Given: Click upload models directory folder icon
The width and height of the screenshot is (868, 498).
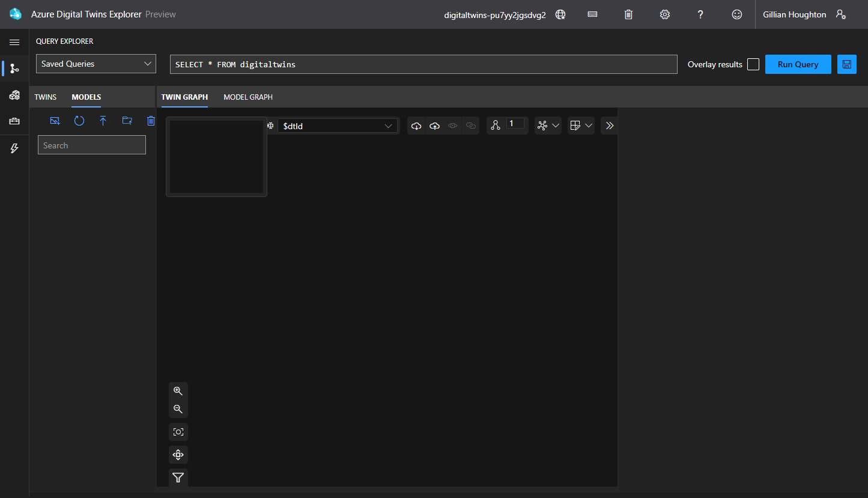Looking at the screenshot, I should click(x=127, y=121).
